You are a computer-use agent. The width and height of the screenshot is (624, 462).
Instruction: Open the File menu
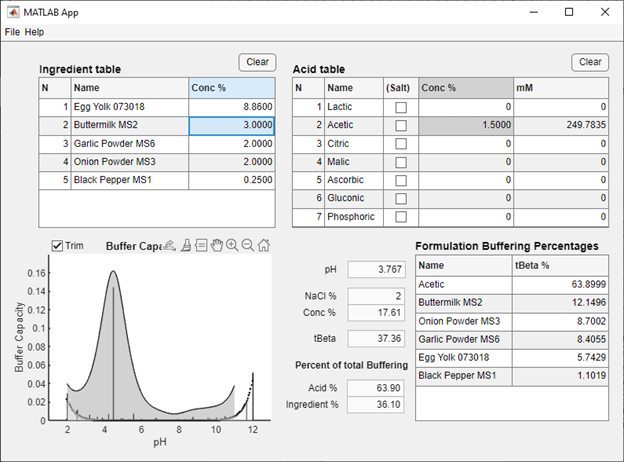pos(12,32)
